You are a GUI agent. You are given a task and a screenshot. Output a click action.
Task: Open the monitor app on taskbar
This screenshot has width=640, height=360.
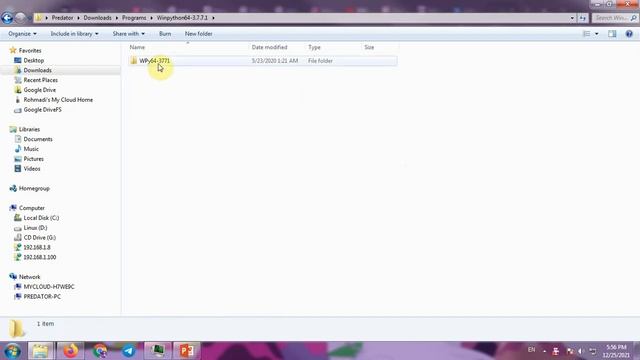(158, 351)
